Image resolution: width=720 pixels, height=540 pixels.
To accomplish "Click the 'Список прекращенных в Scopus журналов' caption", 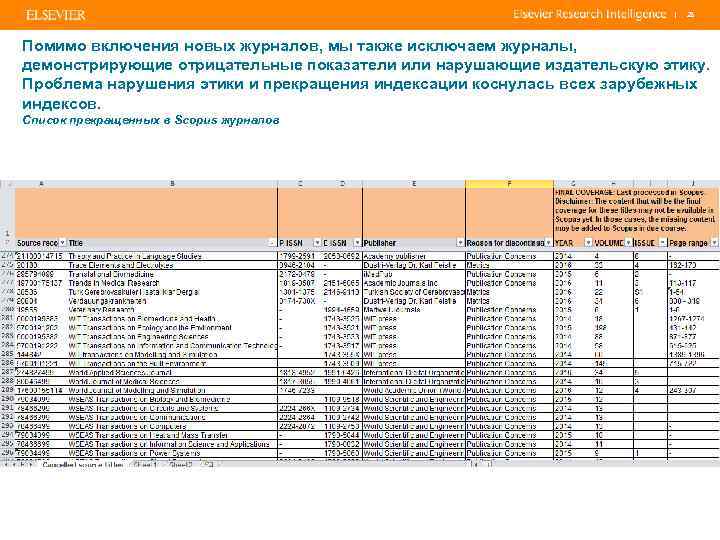I will [x=151, y=120].
